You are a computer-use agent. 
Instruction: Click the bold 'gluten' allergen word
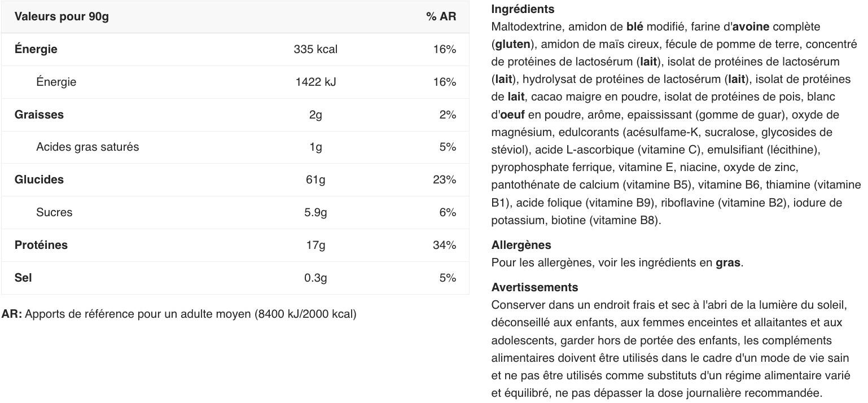(513, 44)
